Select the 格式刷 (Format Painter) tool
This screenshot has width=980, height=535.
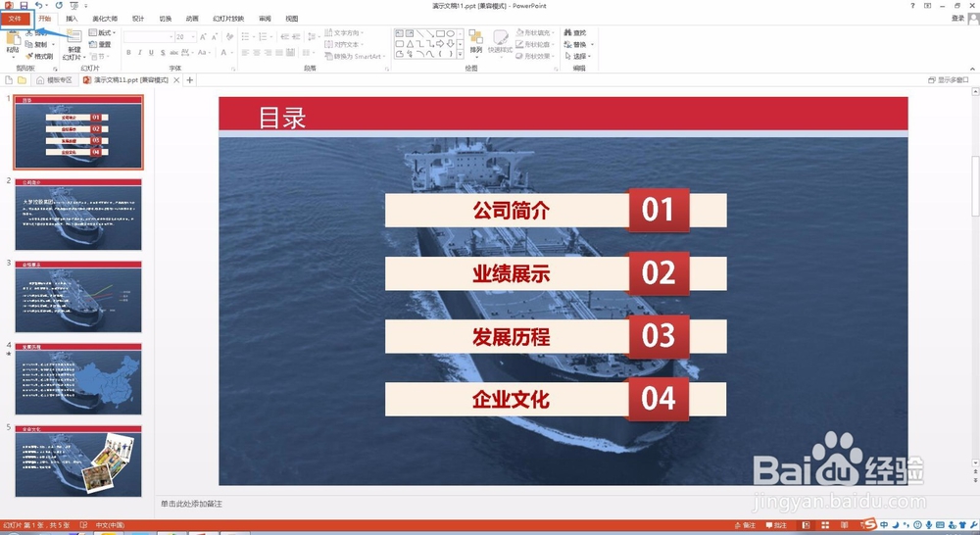(39, 56)
